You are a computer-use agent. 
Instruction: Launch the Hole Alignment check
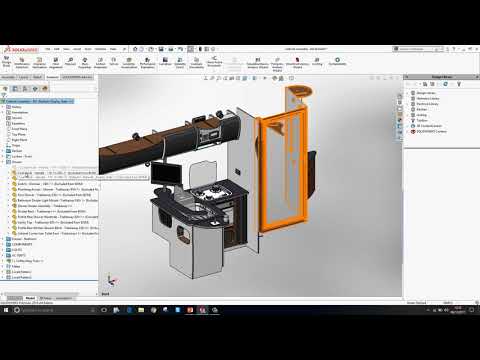tap(56, 62)
